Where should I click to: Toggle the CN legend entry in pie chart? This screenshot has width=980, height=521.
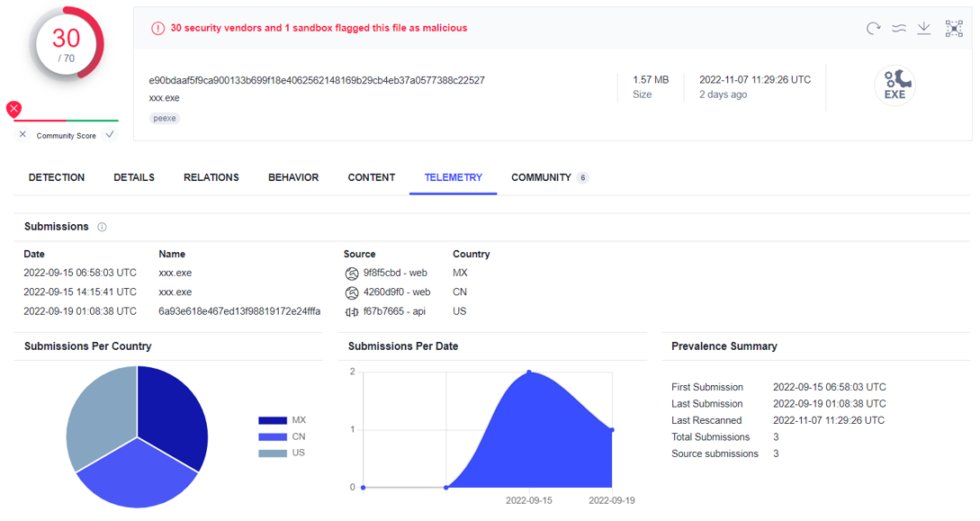[283, 436]
